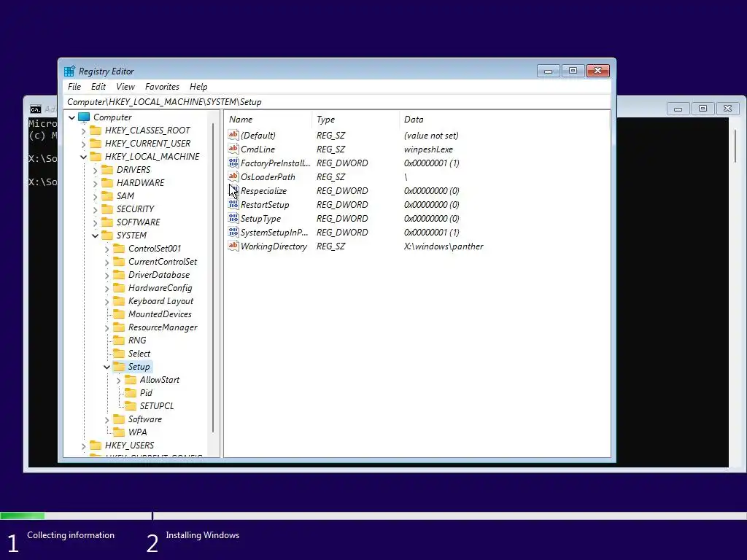The height and width of the screenshot is (560, 747).
Task: Click the command prompt scrollbar thumb
Action: coord(735,145)
